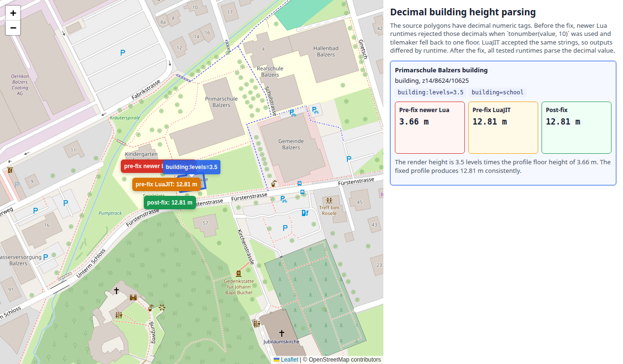Screen dimensions: 623x364
Task: Click the cross icon near the castle
Action: pos(116,290)
